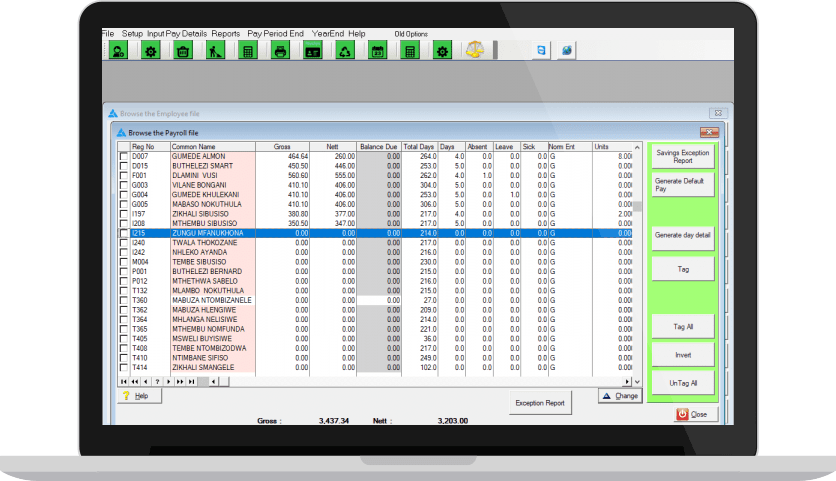This screenshot has height=481, width=836.
Task: Jump to first record with the navigation arrow
Action: pos(124,381)
